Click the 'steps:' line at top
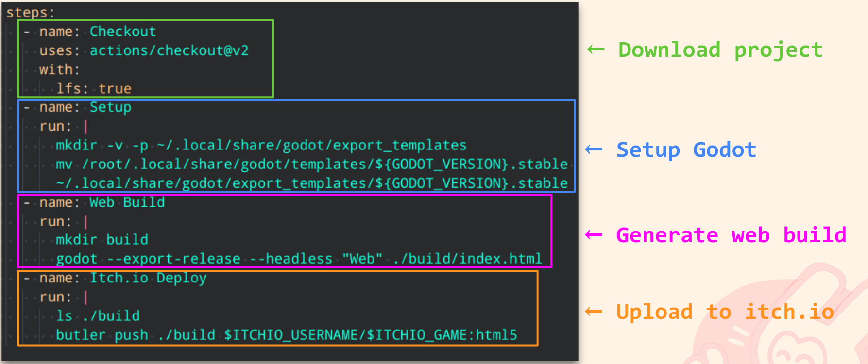868x364 pixels. click(30, 12)
